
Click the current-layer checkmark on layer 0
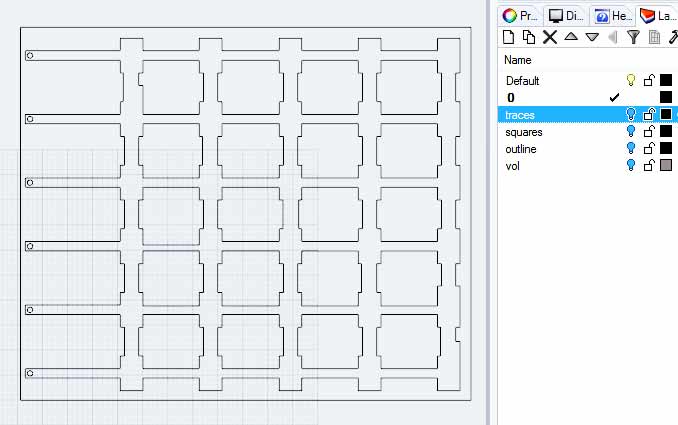click(x=614, y=98)
